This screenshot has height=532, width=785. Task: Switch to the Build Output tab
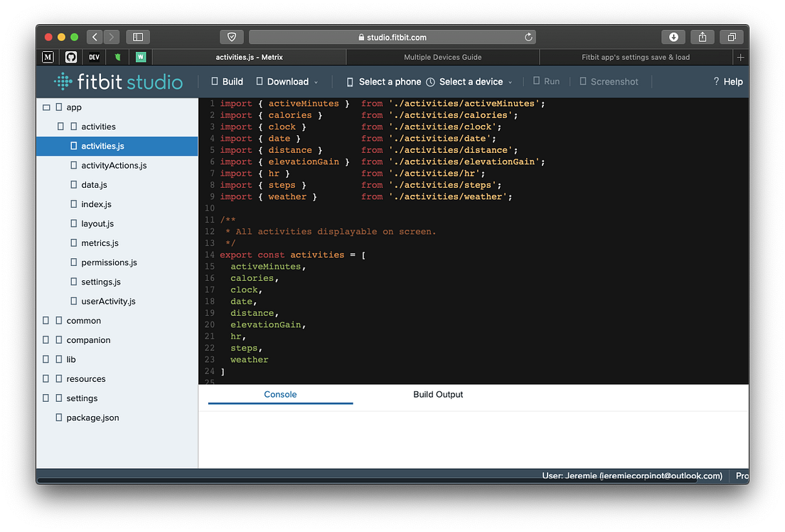[x=438, y=395]
